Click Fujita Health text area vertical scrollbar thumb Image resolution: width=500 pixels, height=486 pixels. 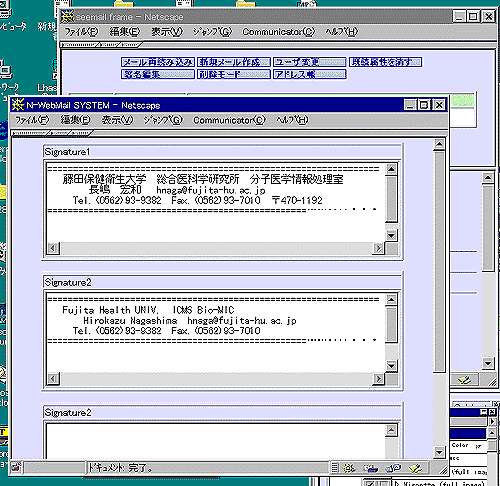pyautogui.click(x=391, y=325)
